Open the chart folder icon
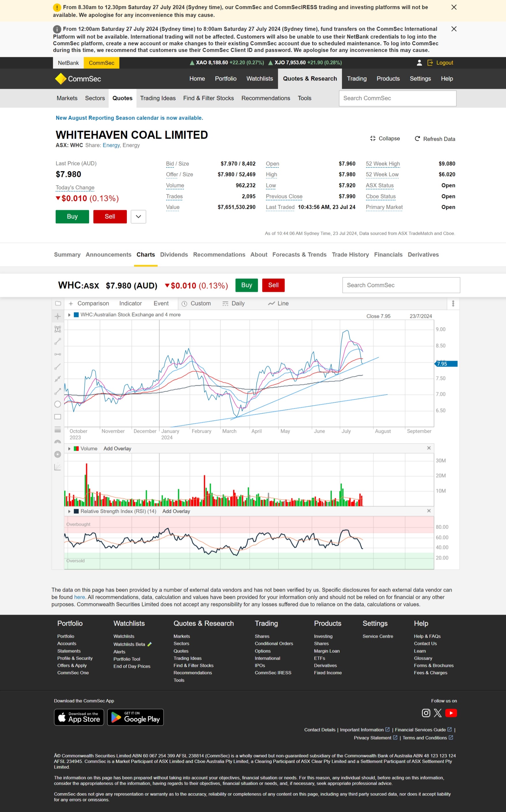506x812 pixels. tap(58, 303)
